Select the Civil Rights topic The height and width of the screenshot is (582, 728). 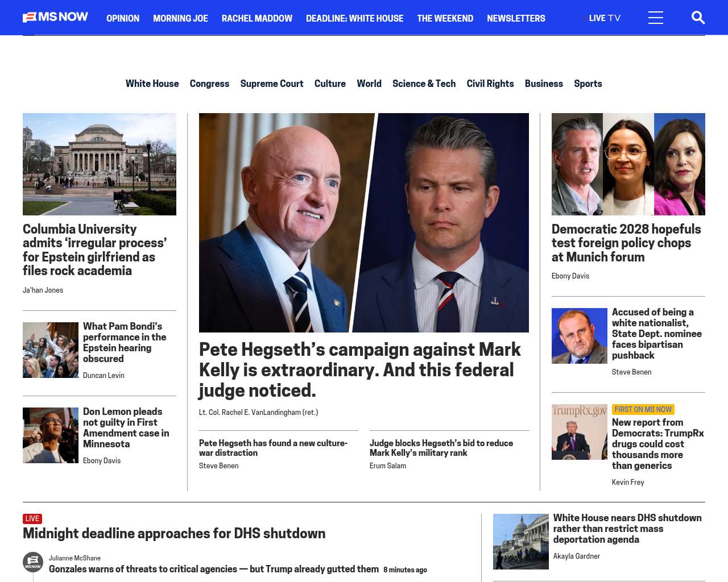click(490, 84)
